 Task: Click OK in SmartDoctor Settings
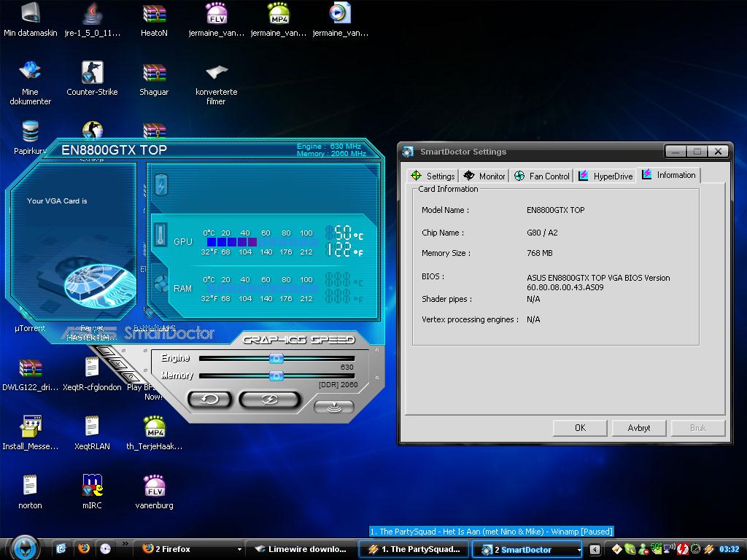tap(580, 427)
